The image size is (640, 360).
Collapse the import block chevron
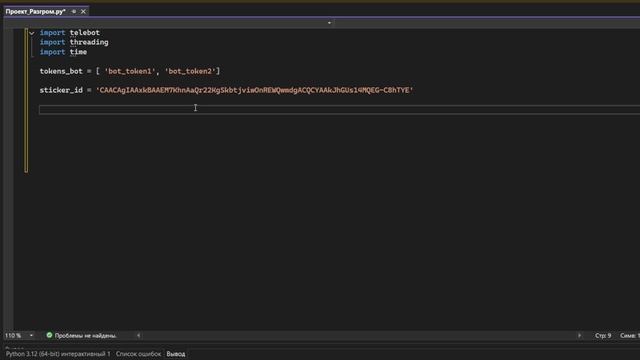click(32, 33)
